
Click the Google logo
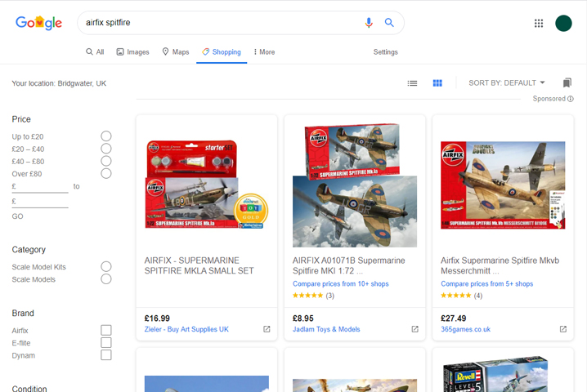pos(38,23)
